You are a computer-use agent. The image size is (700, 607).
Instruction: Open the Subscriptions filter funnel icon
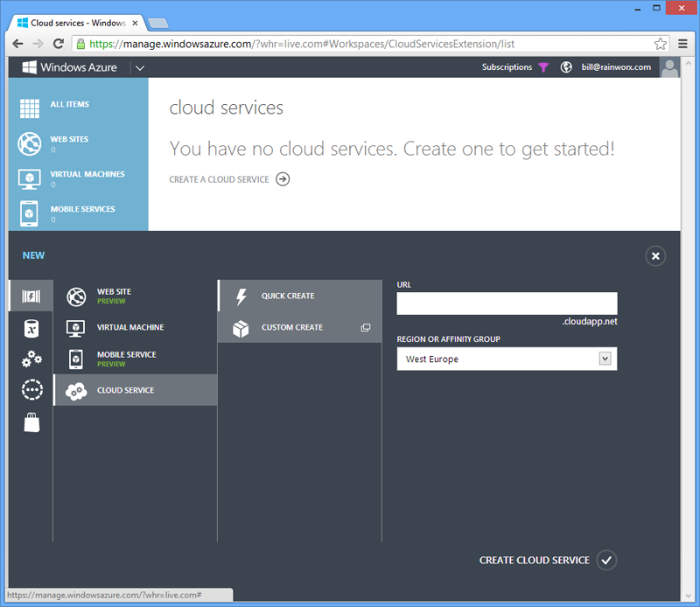(543, 67)
